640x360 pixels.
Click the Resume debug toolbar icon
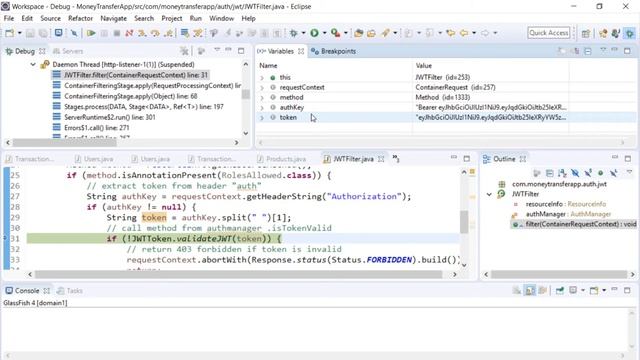coord(91,33)
